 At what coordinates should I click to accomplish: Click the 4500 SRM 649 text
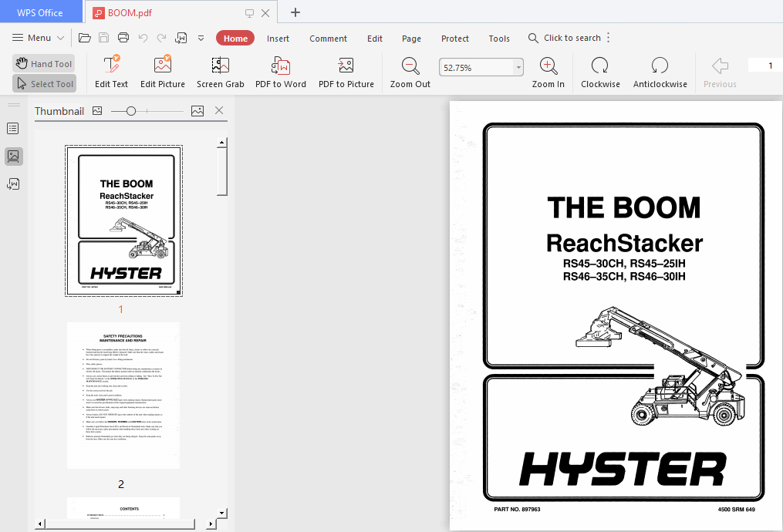[x=736, y=509]
